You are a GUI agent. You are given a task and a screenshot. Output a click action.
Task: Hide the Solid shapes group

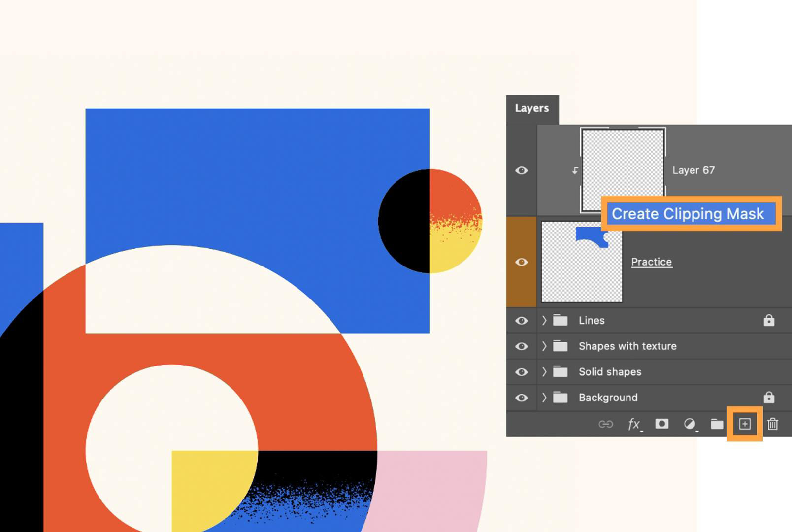point(522,372)
